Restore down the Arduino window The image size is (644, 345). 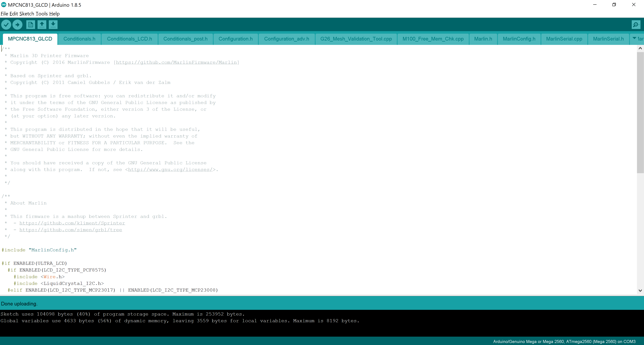point(614,5)
